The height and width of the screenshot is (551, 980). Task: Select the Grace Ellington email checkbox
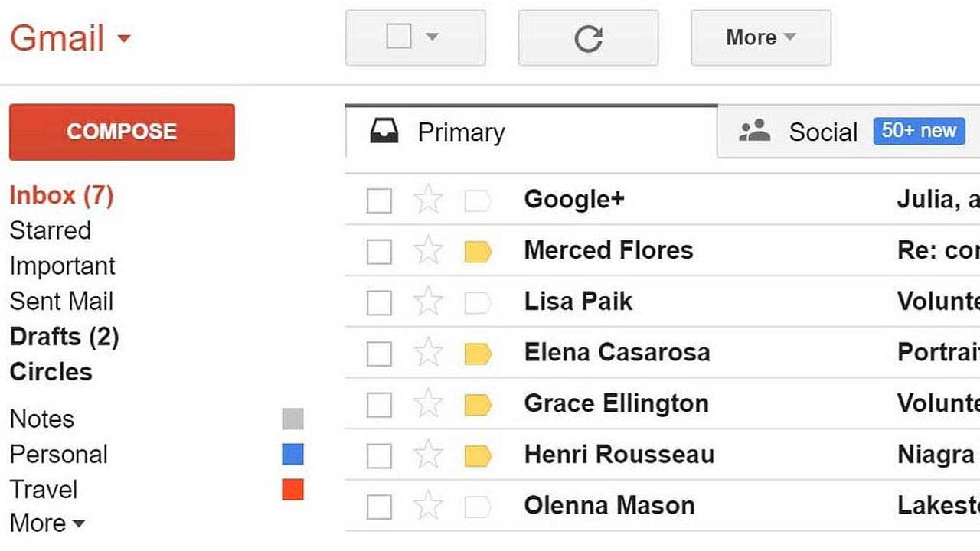coord(379,404)
